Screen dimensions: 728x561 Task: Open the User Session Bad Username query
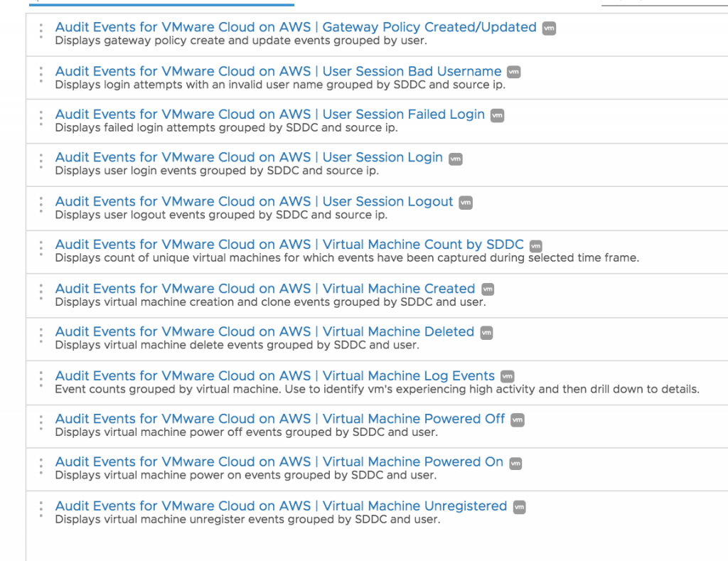278,71
